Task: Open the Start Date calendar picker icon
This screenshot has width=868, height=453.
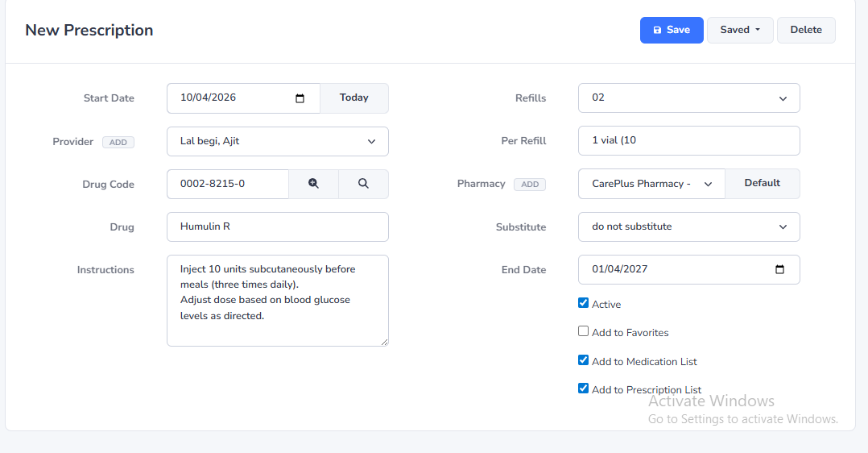Action: point(300,98)
